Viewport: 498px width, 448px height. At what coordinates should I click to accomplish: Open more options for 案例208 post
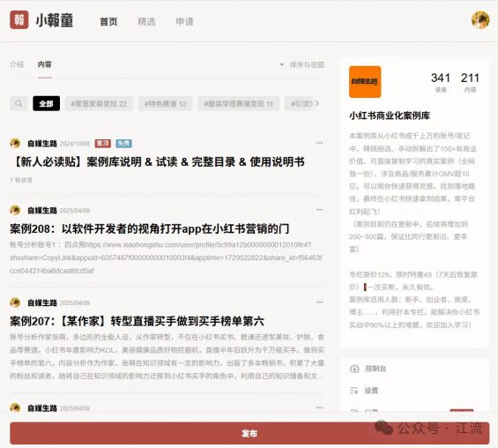[319, 210]
